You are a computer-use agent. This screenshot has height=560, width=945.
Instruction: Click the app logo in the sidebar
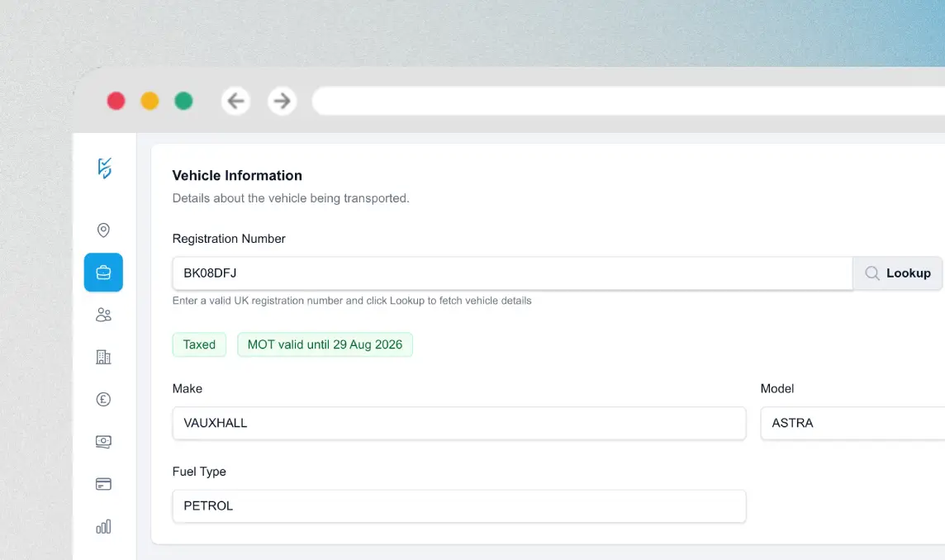(x=104, y=168)
